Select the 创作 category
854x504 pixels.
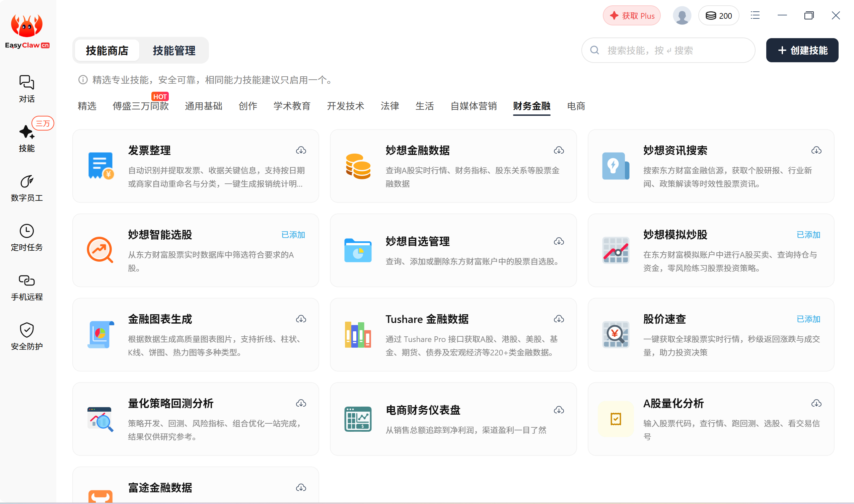click(x=248, y=106)
